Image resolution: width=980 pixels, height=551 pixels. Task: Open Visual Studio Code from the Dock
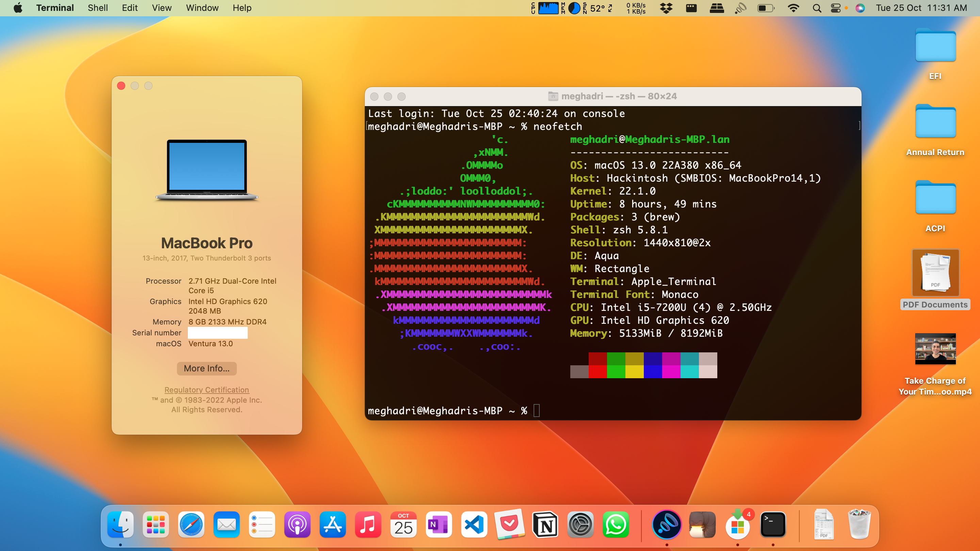tap(474, 525)
